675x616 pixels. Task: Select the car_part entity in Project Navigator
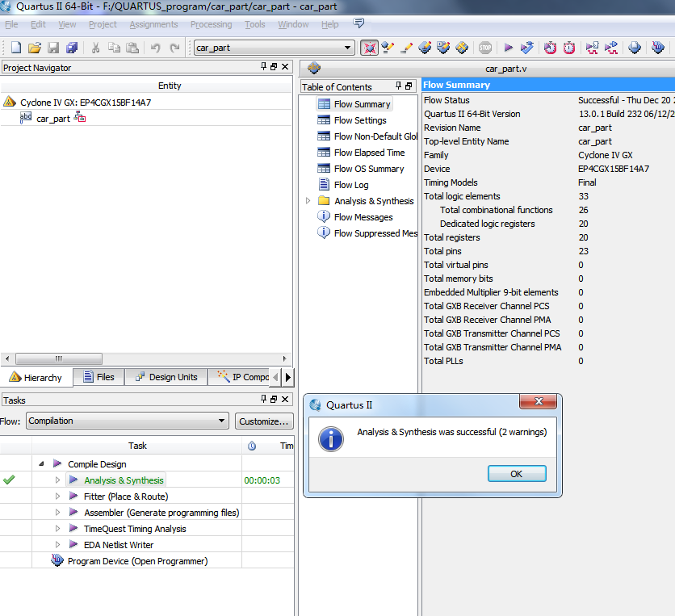pyautogui.click(x=53, y=119)
